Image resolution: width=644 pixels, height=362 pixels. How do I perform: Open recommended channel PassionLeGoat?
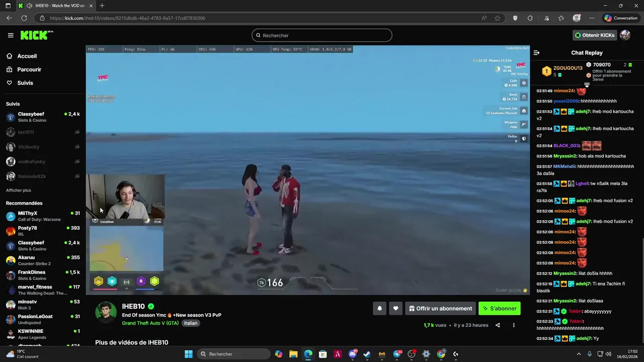(x=43, y=319)
